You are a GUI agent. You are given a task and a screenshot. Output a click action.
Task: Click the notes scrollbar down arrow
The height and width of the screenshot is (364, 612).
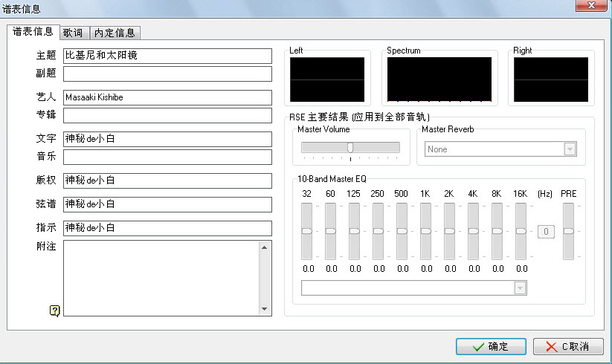[x=264, y=309]
